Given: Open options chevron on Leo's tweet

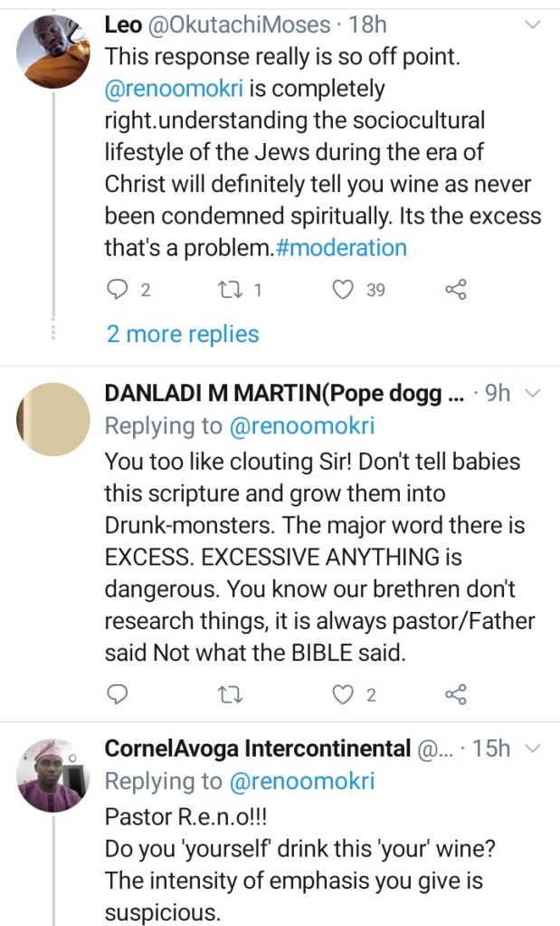Looking at the screenshot, I should (x=533, y=25).
